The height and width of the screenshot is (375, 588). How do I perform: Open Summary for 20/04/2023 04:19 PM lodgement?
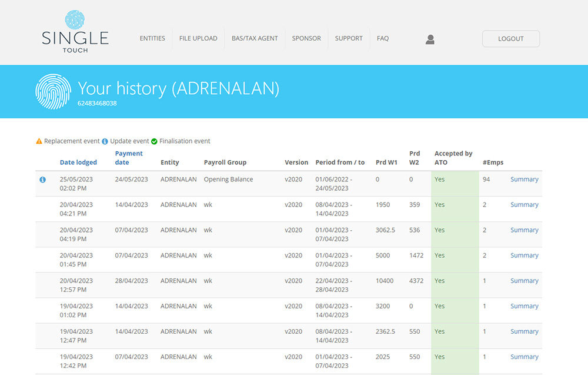[524, 230]
